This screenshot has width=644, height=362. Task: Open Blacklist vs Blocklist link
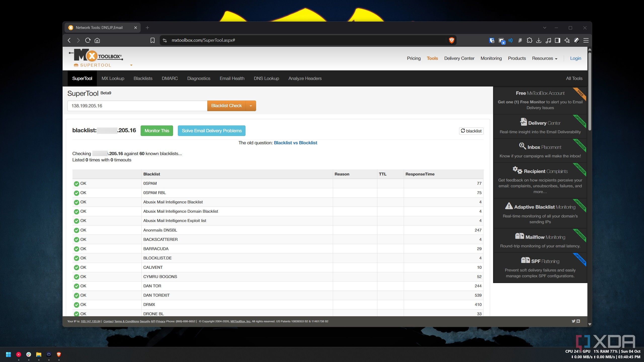295,143
